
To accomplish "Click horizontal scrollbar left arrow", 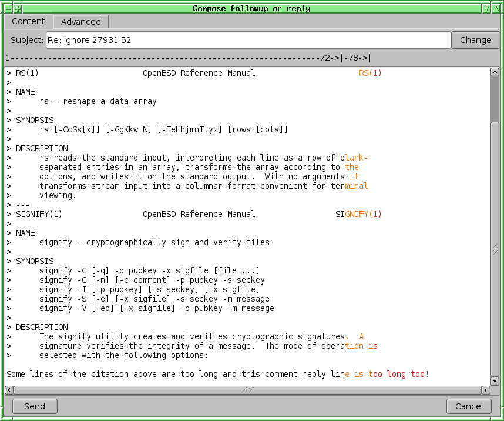I will tap(9, 390).
